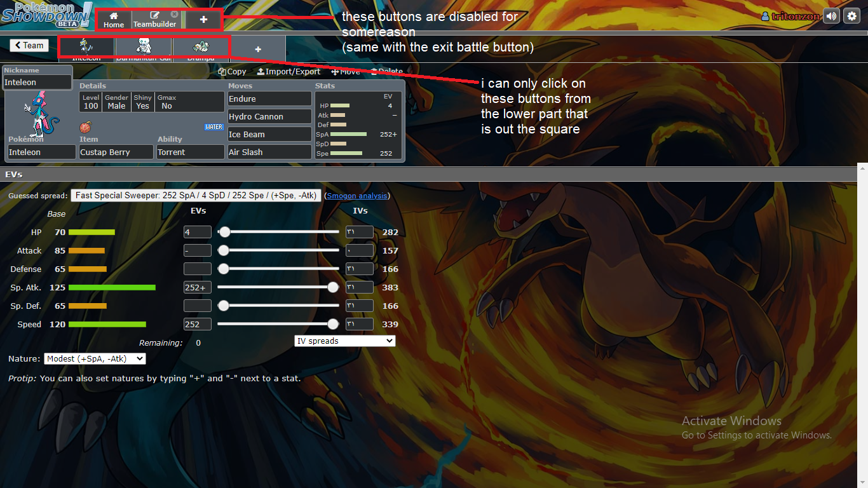Open user profile tritonzon
The image size is (868, 488).
(790, 17)
